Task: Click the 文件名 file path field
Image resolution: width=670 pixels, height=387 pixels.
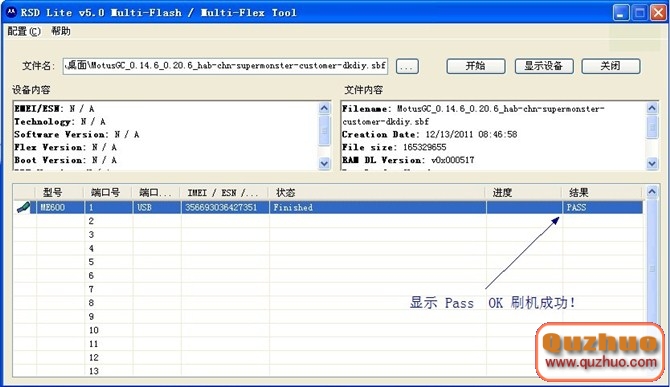Action: (x=225, y=66)
